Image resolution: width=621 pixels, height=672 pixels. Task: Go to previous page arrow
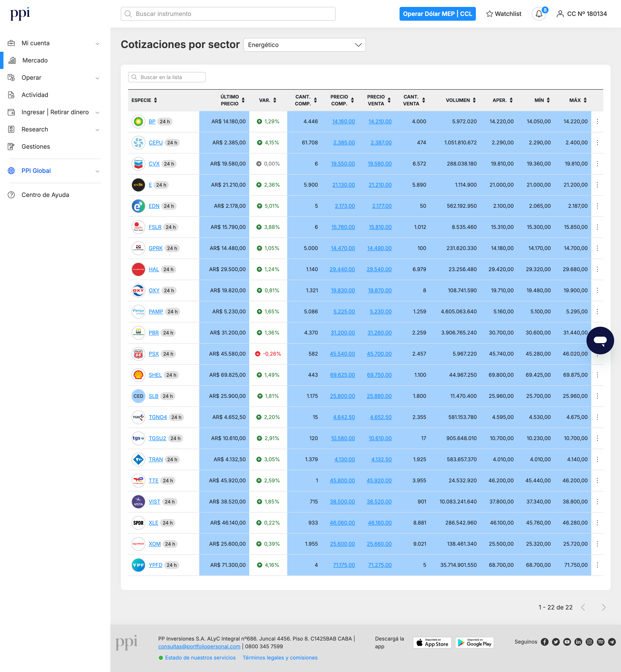point(583,607)
